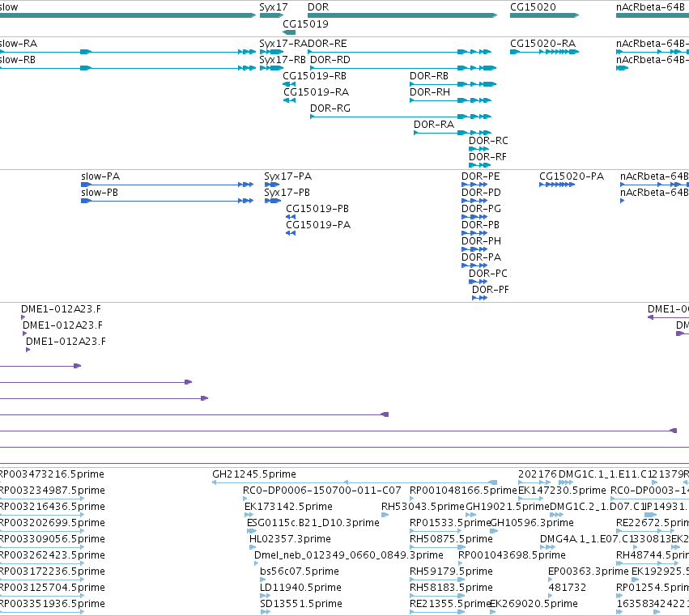The height and width of the screenshot is (616, 689).
Task: Click the RP001043698.5prime EST label
Action: (512, 555)
